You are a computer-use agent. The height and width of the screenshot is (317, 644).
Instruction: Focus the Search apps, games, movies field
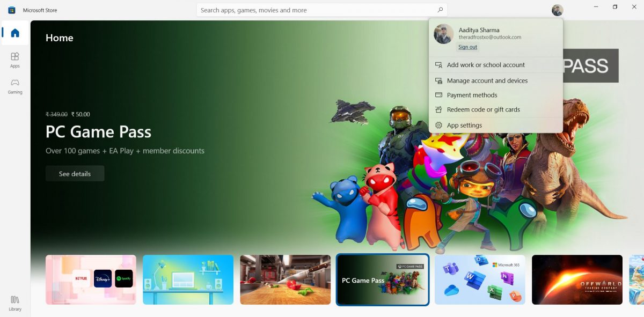pos(321,10)
